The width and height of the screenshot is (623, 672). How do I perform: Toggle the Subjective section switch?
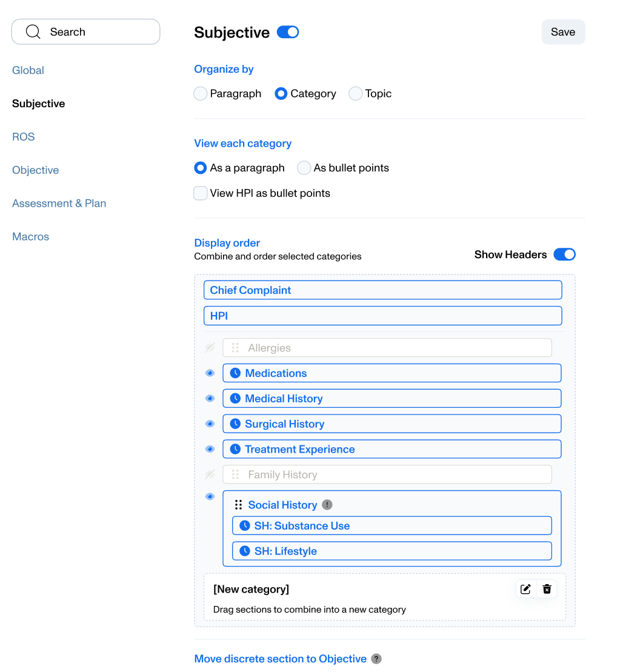click(x=288, y=32)
